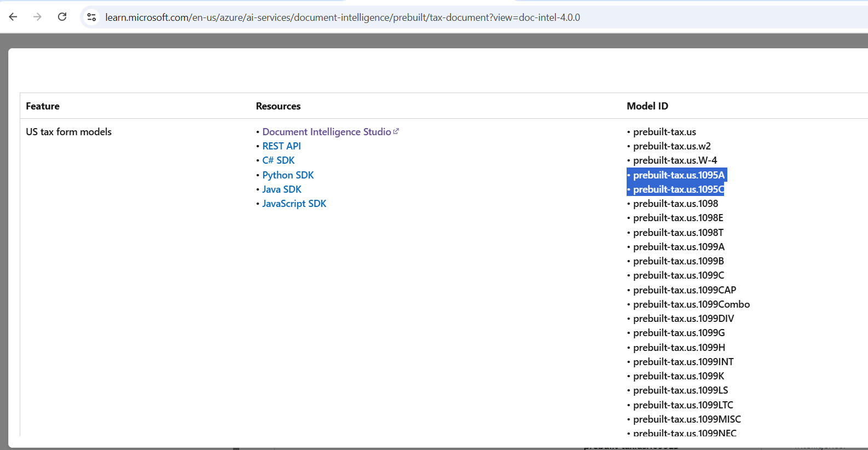The height and width of the screenshot is (450, 868).
Task: Click prebuilt-tax.us.1098 model ID
Action: coord(675,204)
